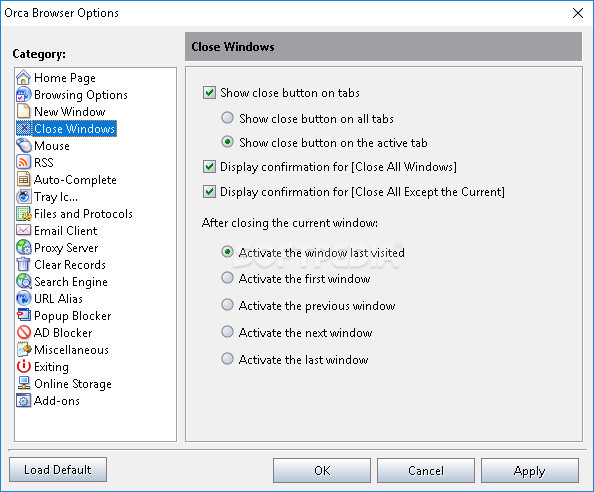Click the Online Storage computer icon
594x492 pixels.
point(23,384)
